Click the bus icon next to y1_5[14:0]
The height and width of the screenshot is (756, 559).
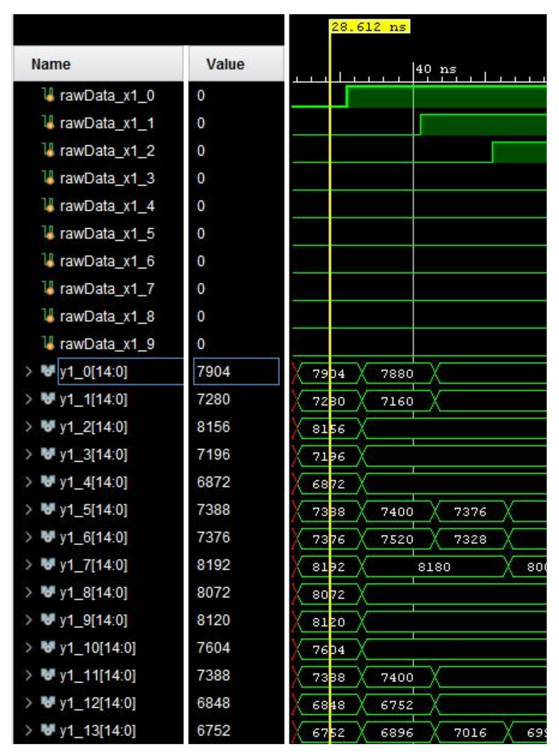[x=48, y=509]
